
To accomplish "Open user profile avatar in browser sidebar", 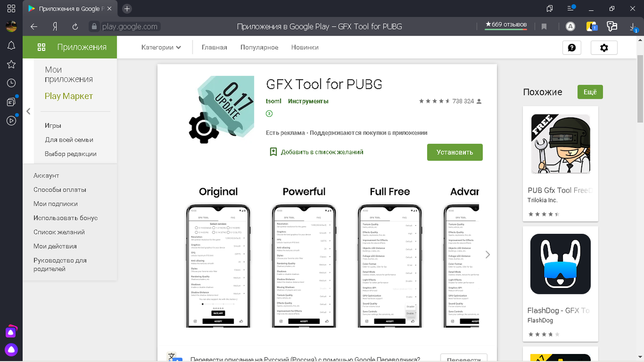I will [x=11, y=26].
